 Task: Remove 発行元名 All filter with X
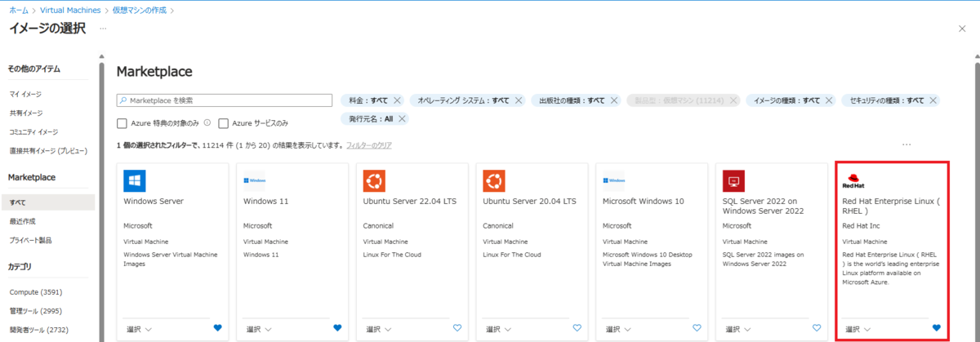click(x=402, y=118)
